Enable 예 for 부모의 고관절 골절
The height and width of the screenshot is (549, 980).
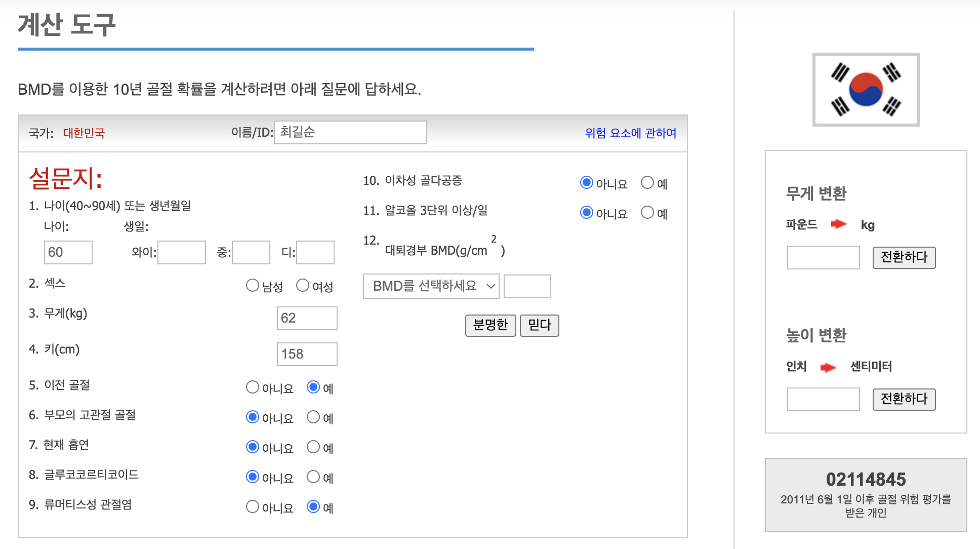[313, 417]
